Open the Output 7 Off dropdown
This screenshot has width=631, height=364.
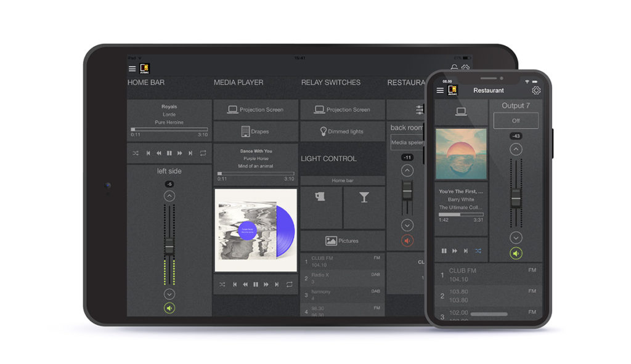click(x=516, y=121)
